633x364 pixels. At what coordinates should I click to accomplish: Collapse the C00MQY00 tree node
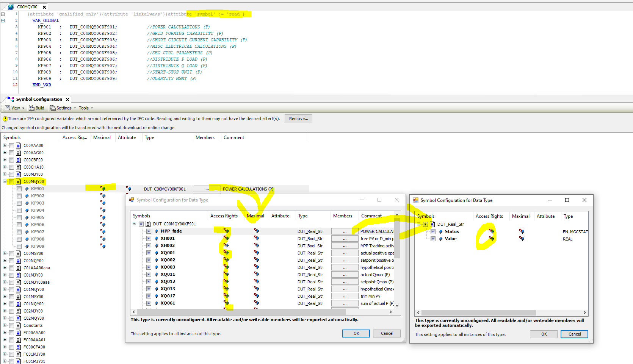tap(5, 181)
